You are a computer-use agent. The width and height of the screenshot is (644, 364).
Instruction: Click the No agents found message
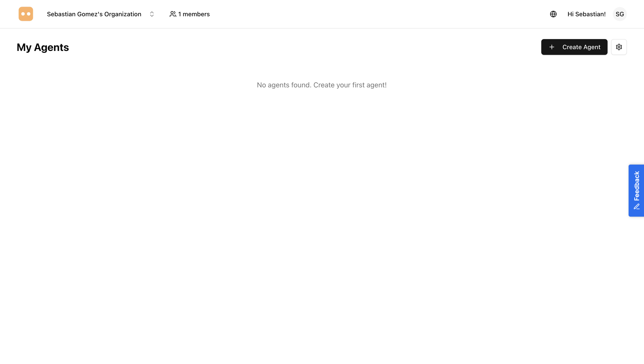[322, 85]
